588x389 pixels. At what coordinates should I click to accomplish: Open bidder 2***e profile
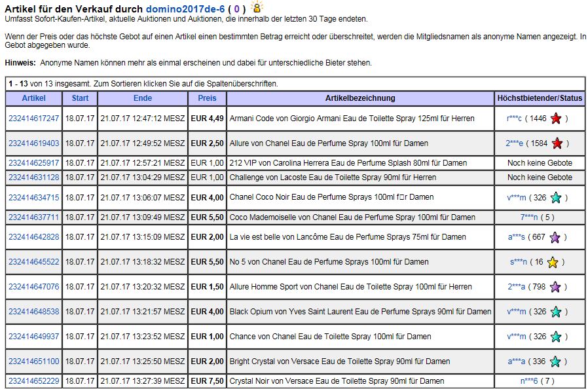pyautogui.click(x=514, y=143)
